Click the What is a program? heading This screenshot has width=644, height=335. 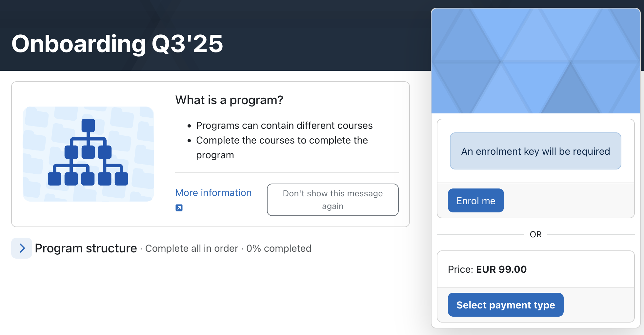tap(229, 100)
